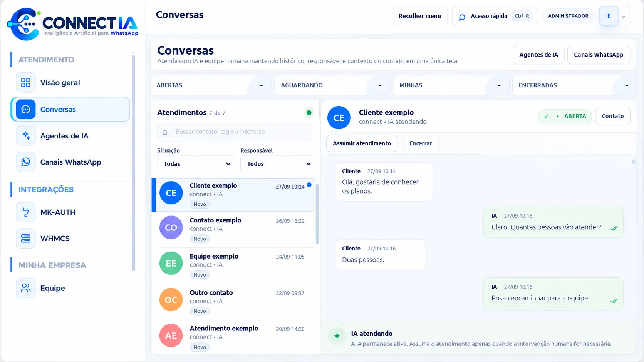Viewport: 644px width, 362px height.
Task: Click the Agentes de IA sparkle icon
Action: (x=26, y=136)
